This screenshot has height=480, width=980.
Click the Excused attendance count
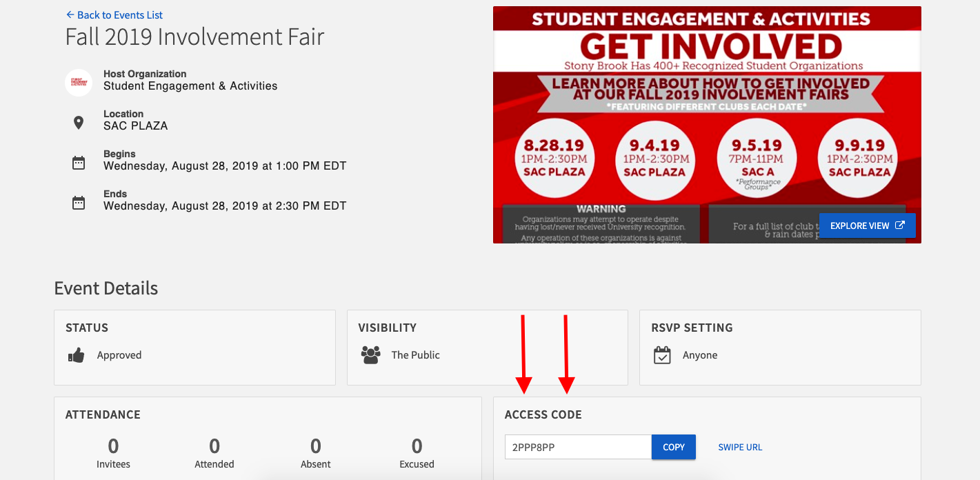417,446
